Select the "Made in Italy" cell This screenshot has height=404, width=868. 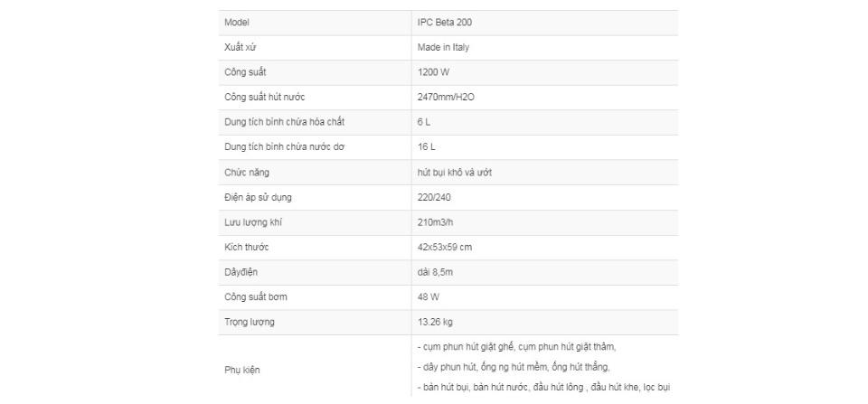point(443,47)
